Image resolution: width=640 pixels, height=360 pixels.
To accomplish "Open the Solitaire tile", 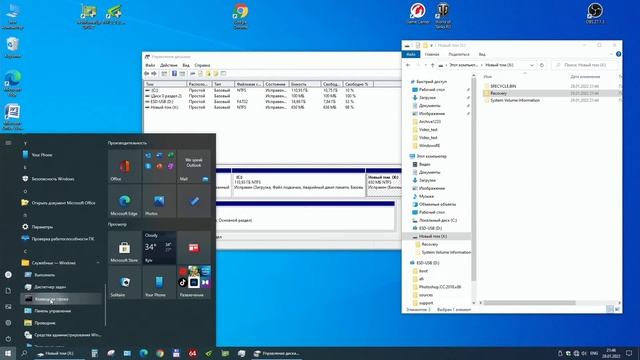I will [124, 282].
